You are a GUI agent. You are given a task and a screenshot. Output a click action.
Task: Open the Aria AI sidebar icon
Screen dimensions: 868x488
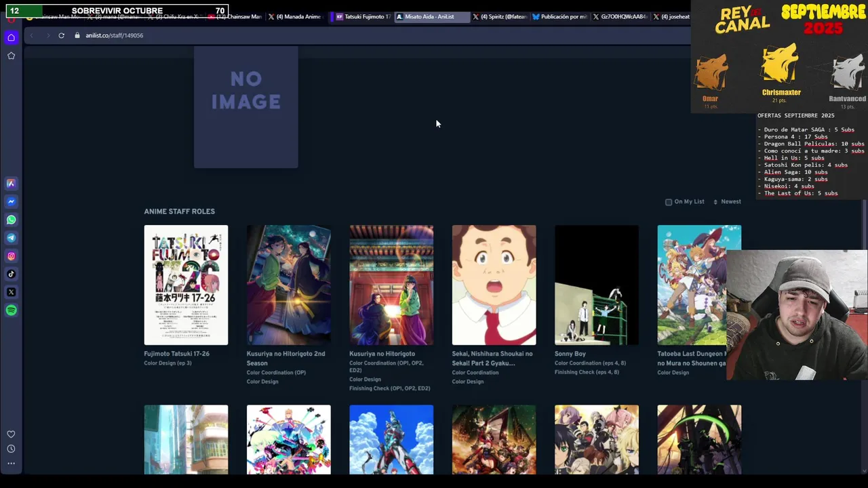pyautogui.click(x=11, y=183)
